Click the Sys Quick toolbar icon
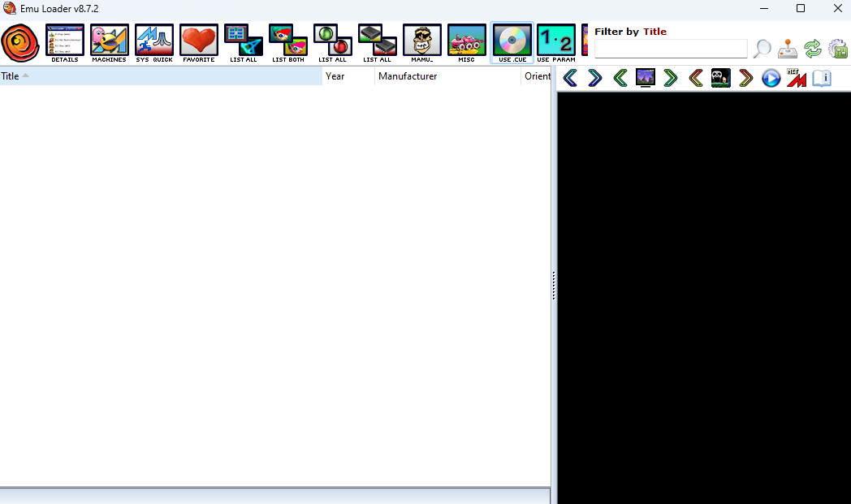The width and height of the screenshot is (851, 504). click(x=154, y=41)
